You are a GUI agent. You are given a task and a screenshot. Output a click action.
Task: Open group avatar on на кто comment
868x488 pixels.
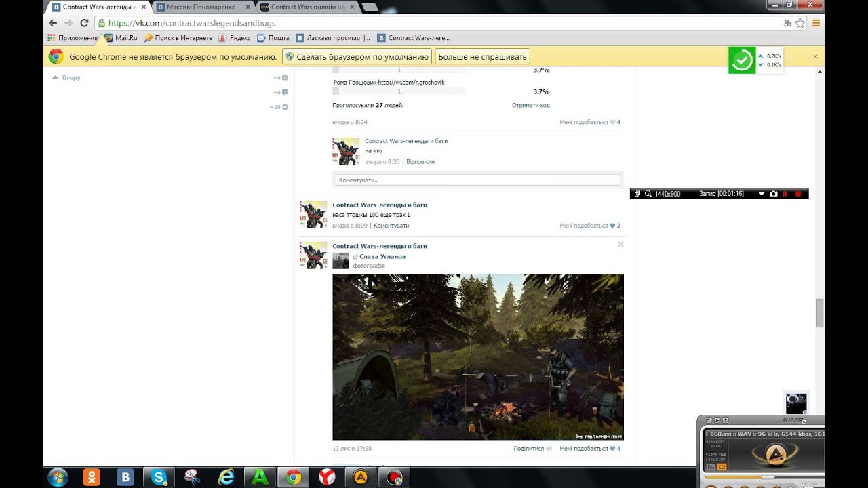(x=346, y=151)
